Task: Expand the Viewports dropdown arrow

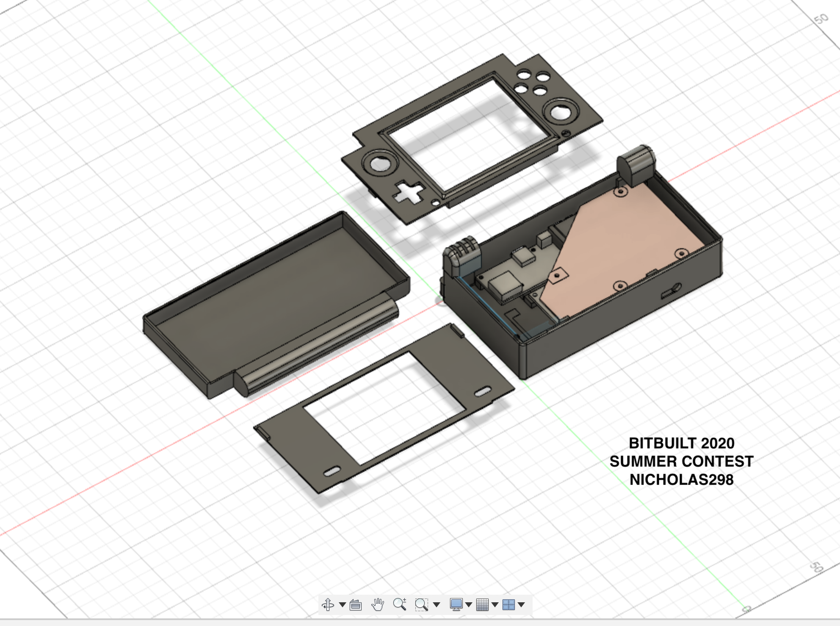Action: coord(521,605)
